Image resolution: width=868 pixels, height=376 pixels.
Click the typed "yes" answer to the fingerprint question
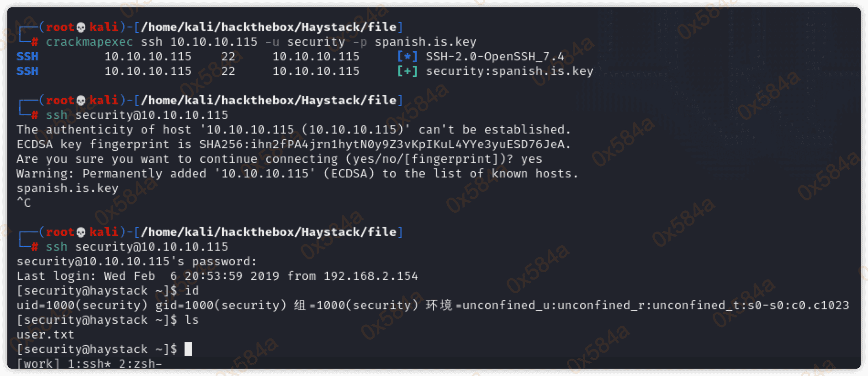pos(531,159)
